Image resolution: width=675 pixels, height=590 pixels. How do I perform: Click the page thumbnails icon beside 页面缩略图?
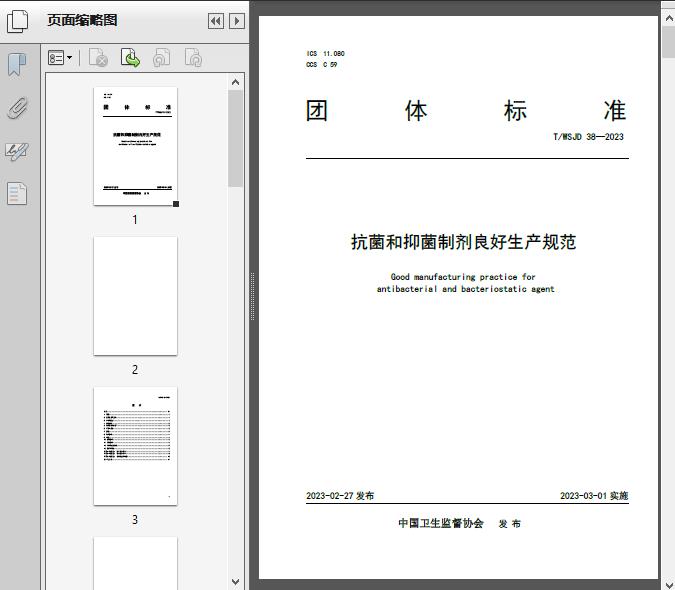tap(17, 20)
